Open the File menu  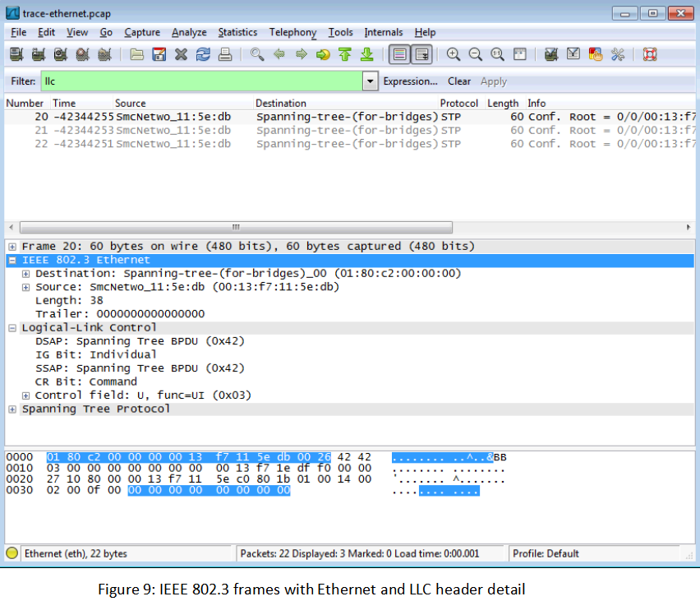click(x=18, y=32)
